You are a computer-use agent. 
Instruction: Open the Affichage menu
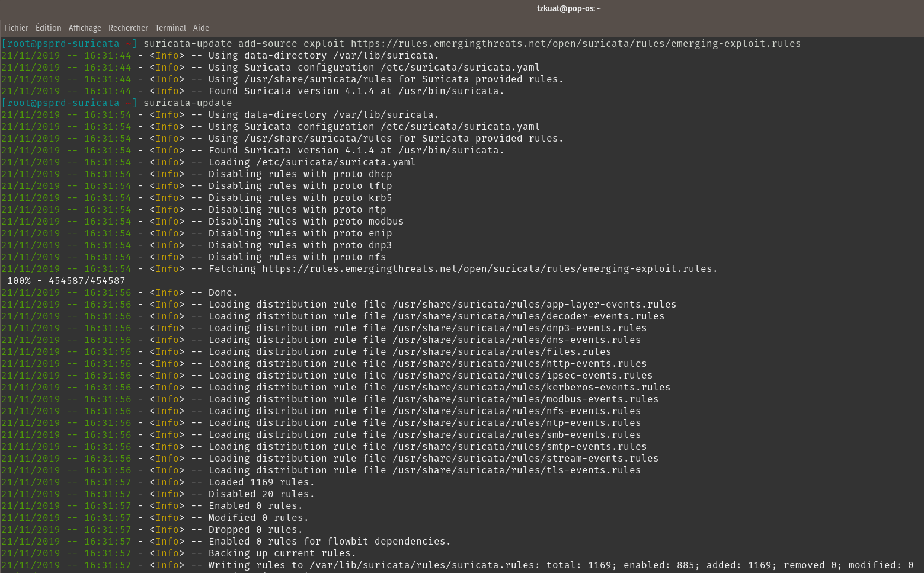coord(85,28)
